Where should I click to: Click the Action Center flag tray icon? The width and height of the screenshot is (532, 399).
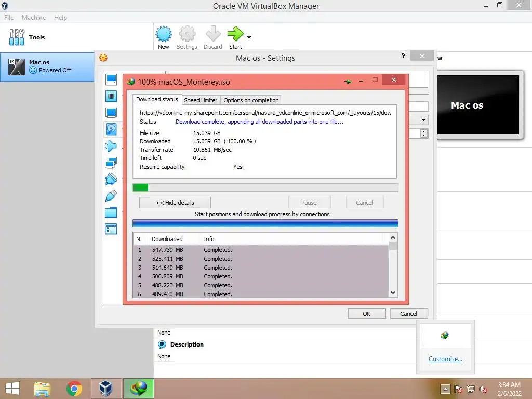(x=458, y=389)
